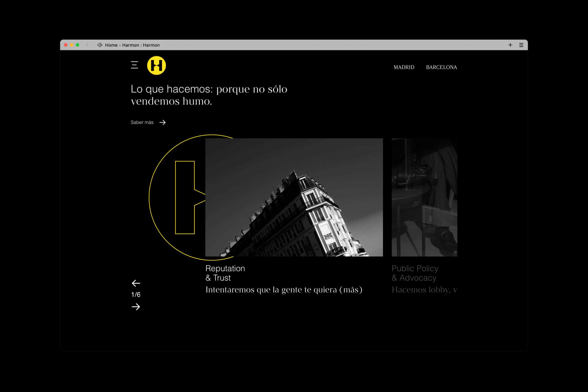
Task: Select the MADRID nav item
Action: point(404,67)
